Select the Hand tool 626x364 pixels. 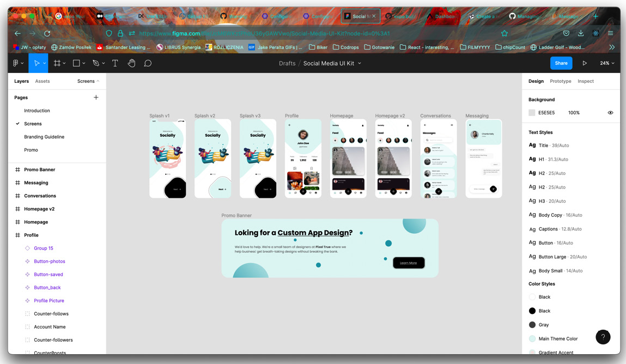(131, 63)
